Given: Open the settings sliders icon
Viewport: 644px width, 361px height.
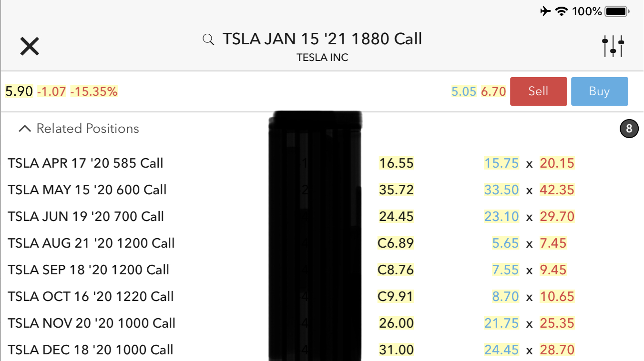Looking at the screenshot, I should 613,46.
